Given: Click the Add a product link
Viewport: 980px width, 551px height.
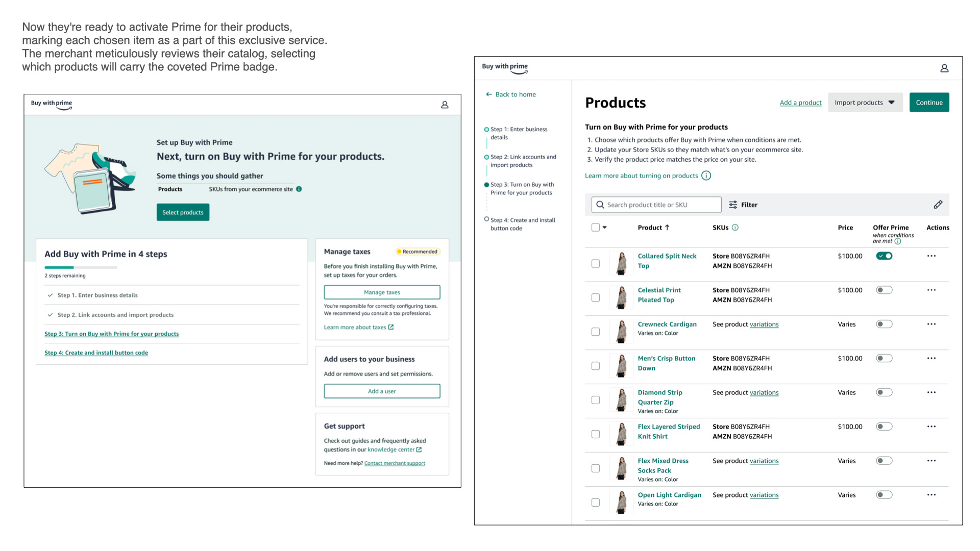Looking at the screenshot, I should (800, 103).
